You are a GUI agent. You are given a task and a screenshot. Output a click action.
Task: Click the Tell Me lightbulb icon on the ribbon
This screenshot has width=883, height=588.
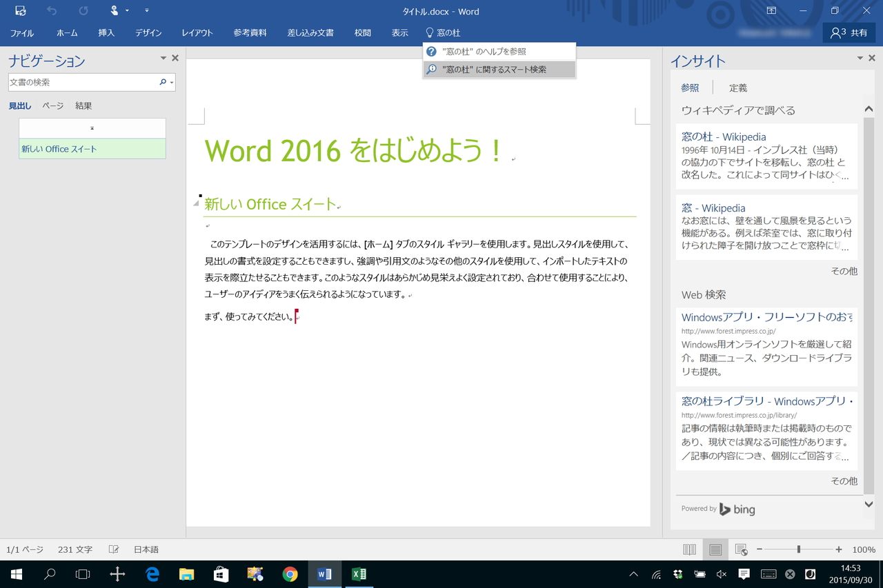pyautogui.click(x=429, y=32)
